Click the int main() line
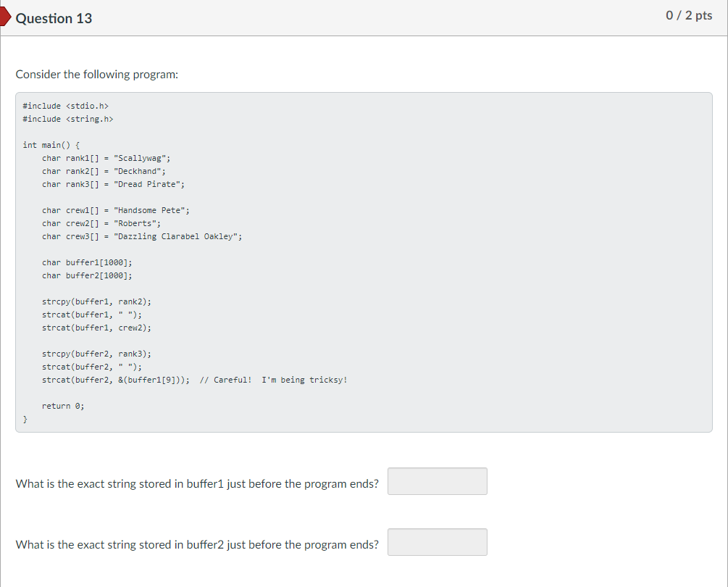 tap(51, 145)
